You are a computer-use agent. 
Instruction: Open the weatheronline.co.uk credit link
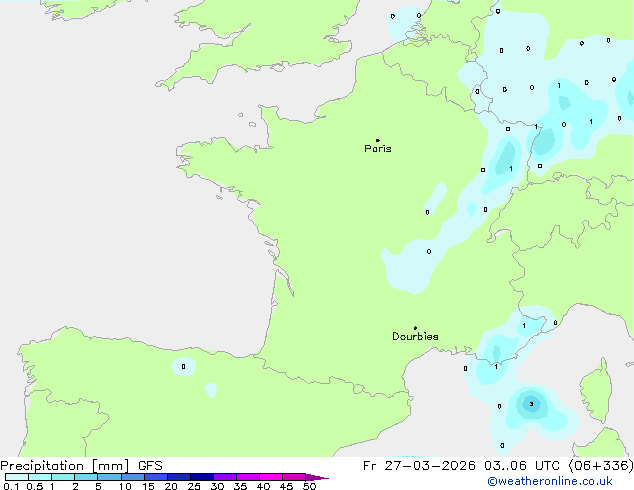550,481
